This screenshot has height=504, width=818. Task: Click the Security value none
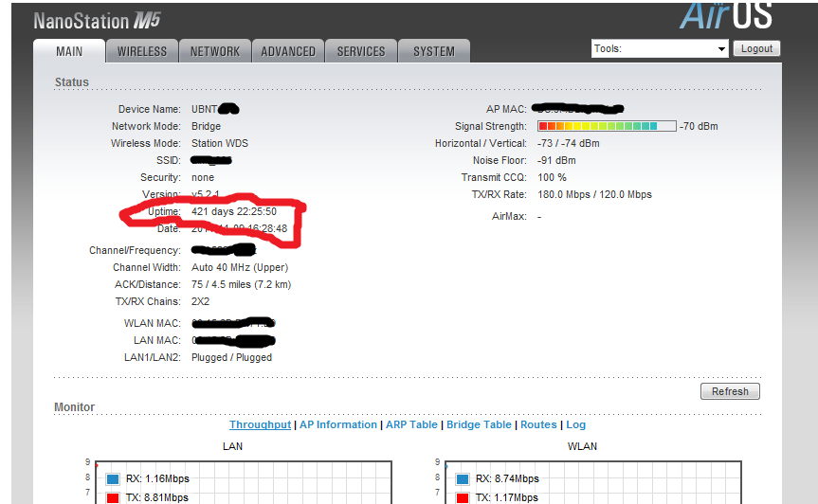203,178
